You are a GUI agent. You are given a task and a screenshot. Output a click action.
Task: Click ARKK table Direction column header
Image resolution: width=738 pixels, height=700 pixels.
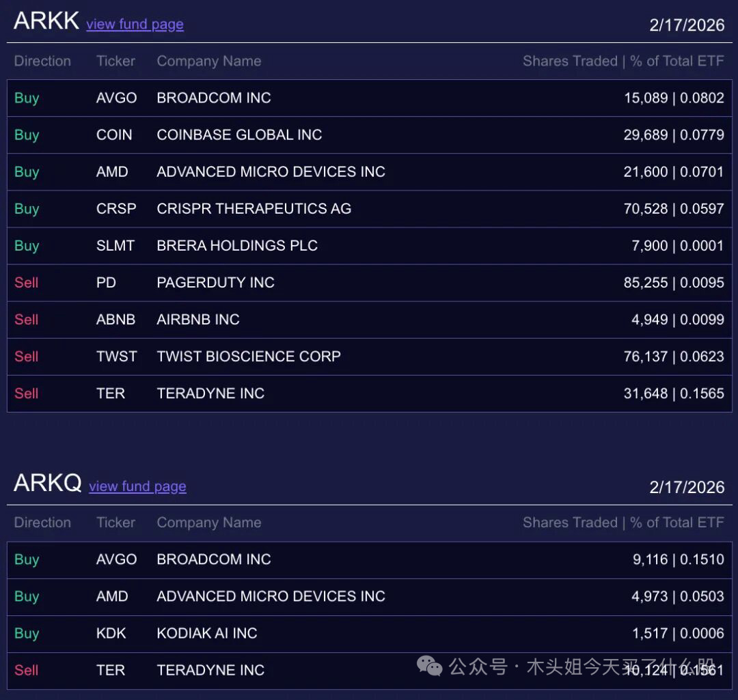click(42, 61)
